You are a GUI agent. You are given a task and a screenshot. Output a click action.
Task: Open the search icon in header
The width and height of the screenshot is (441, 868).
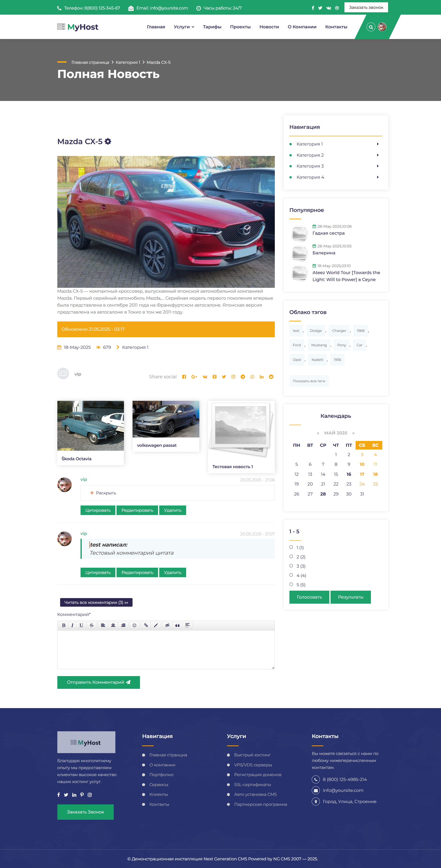pyautogui.click(x=371, y=27)
